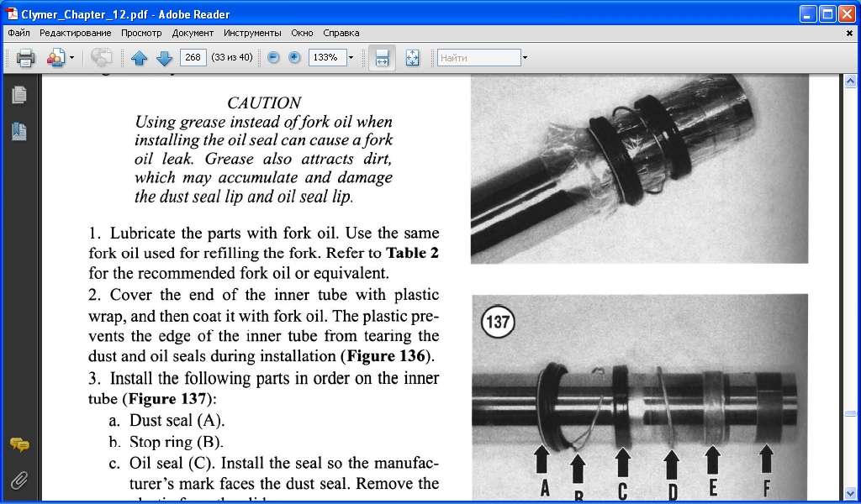The width and height of the screenshot is (861, 504).
Task: Click the scrollbar down arrow
Action: pos(850,492)
